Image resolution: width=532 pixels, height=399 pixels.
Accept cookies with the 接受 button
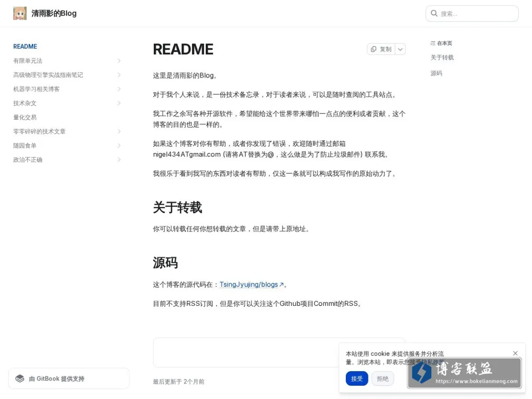coord(357,379)
